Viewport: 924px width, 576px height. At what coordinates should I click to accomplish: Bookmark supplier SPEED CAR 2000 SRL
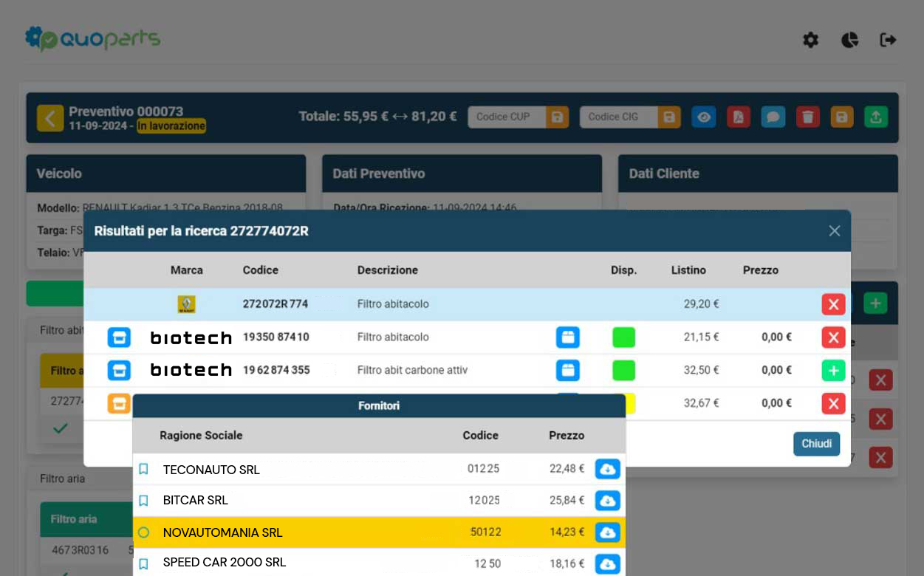[143, 563]
